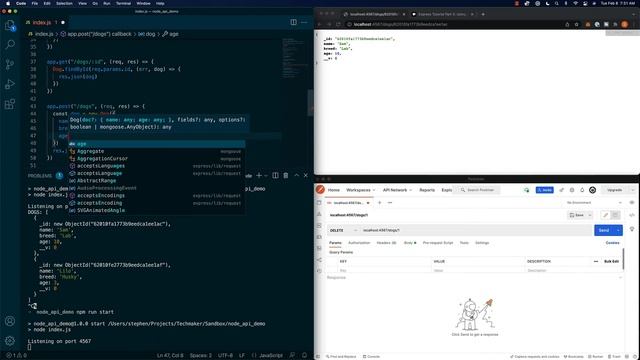This screenshot has width=640, height=360.
Task: Open Postman API Network dropdown
Action: [x=397, y=190]
